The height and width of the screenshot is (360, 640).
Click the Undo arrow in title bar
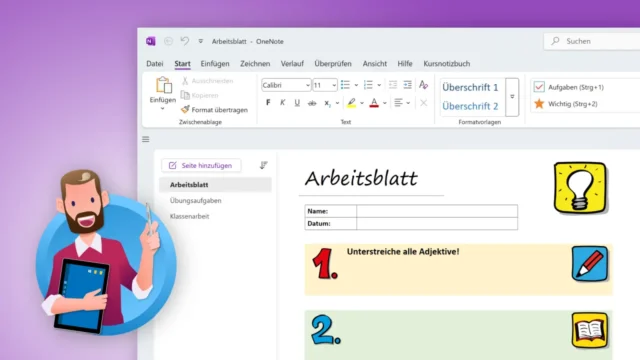185,41
